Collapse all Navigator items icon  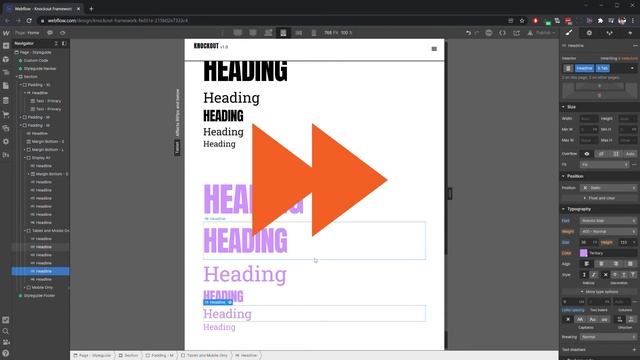pyautogui.click(x=56, y=43)
